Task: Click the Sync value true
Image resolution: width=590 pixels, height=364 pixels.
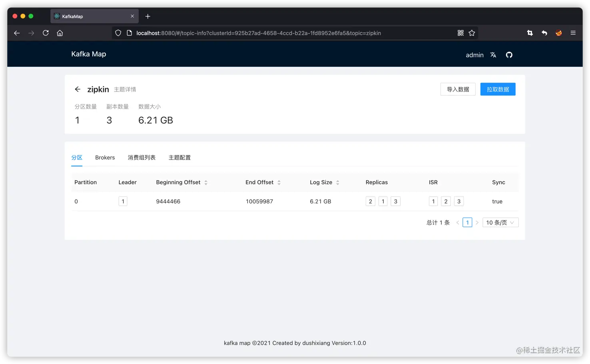Action: point(497,201)
